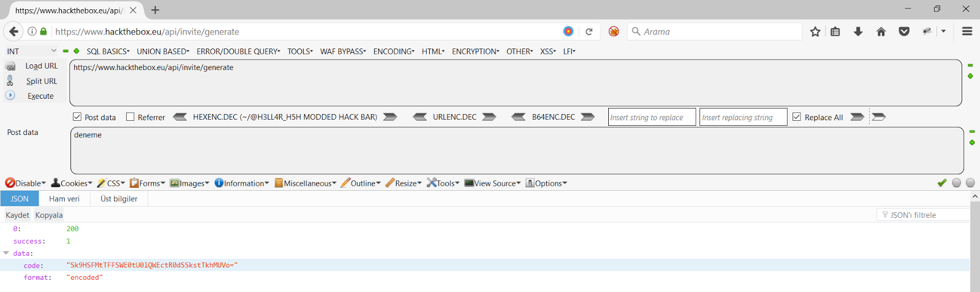Open the WAF BYPASS dropdown menu
This screenshot has width=980, height=292.
[343, 52]
